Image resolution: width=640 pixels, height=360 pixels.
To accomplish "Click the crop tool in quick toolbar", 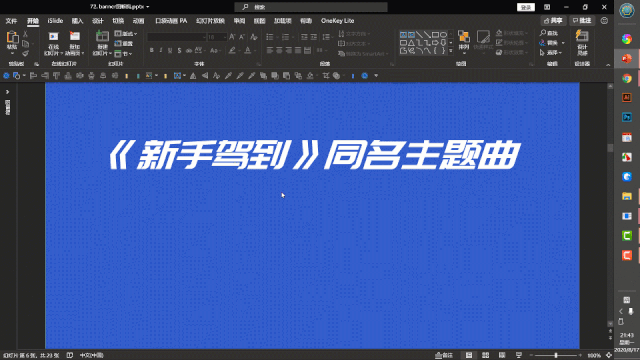I will [325, 76].
